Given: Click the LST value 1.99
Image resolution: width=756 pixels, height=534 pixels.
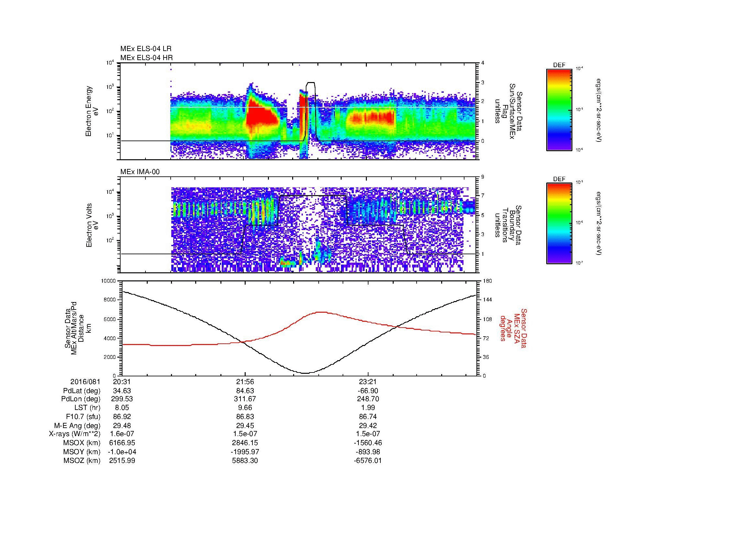Looking at the screenshot, I should pyautogui.click(x=367, y=408).
